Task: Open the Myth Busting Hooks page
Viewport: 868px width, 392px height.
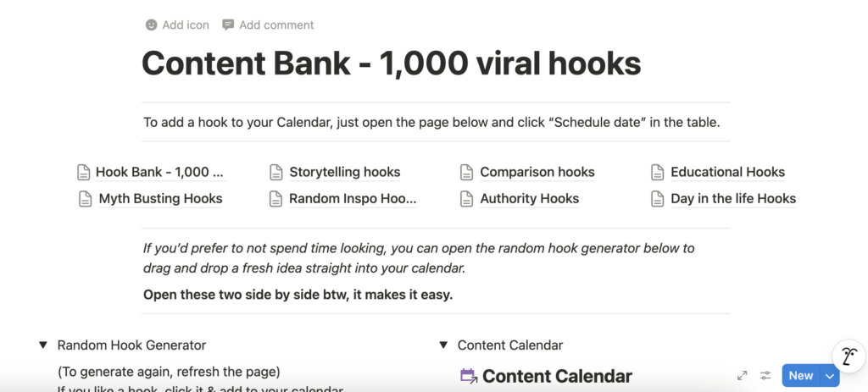Action: (x=160, y=199)
